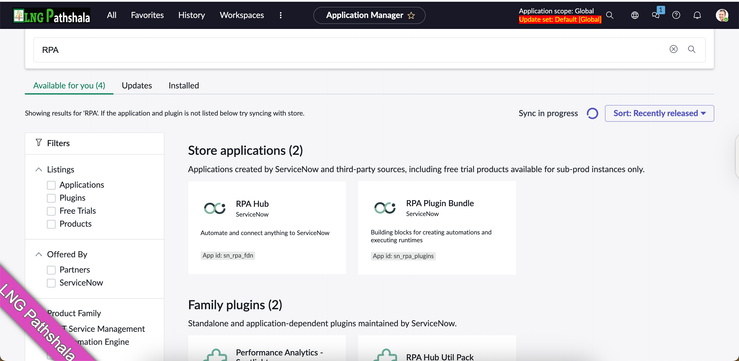739x361 pixels.
Task: Click the Product Family section heading
Action: click(x=74, y=313)
